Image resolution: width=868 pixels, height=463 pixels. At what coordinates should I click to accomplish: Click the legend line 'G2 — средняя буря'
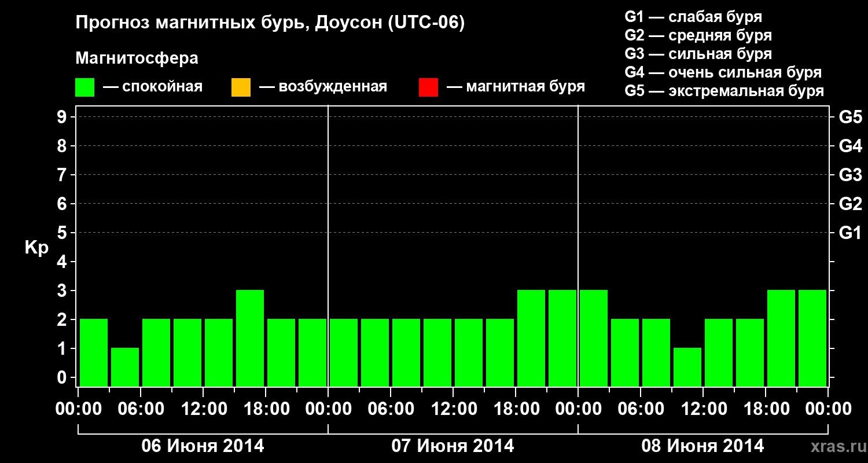pos(698,35)
